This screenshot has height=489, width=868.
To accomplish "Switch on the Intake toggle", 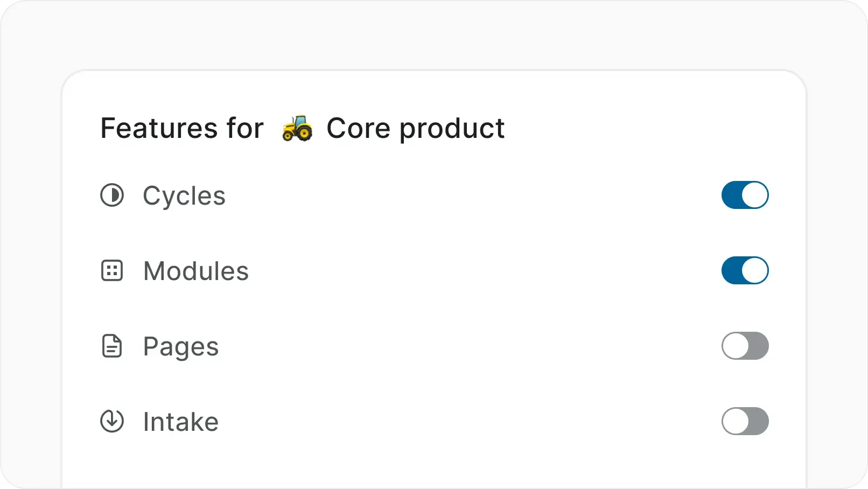I will 745,422.
